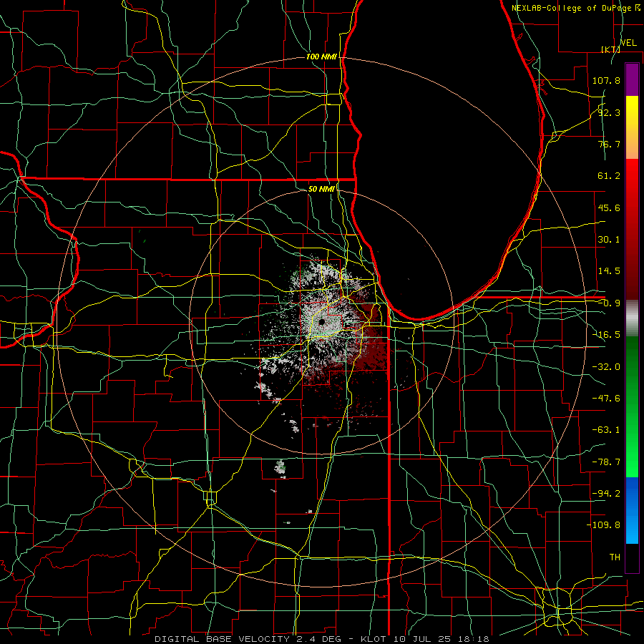This screenshot has height=644, width=644.
Task: Click the gray near-zero segment of the color bar
Action: point(632,318)
